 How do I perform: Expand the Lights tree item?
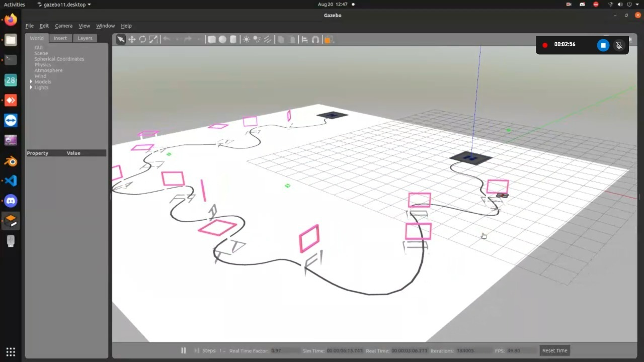coord(31,87)
